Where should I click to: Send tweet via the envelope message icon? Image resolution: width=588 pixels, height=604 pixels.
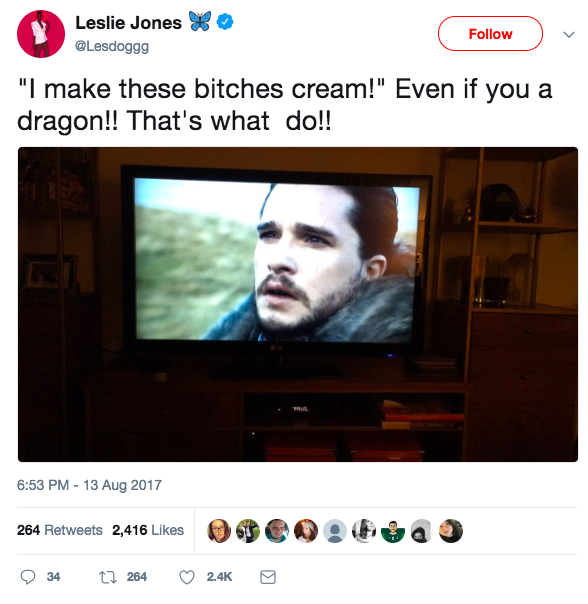click(268, 577)
